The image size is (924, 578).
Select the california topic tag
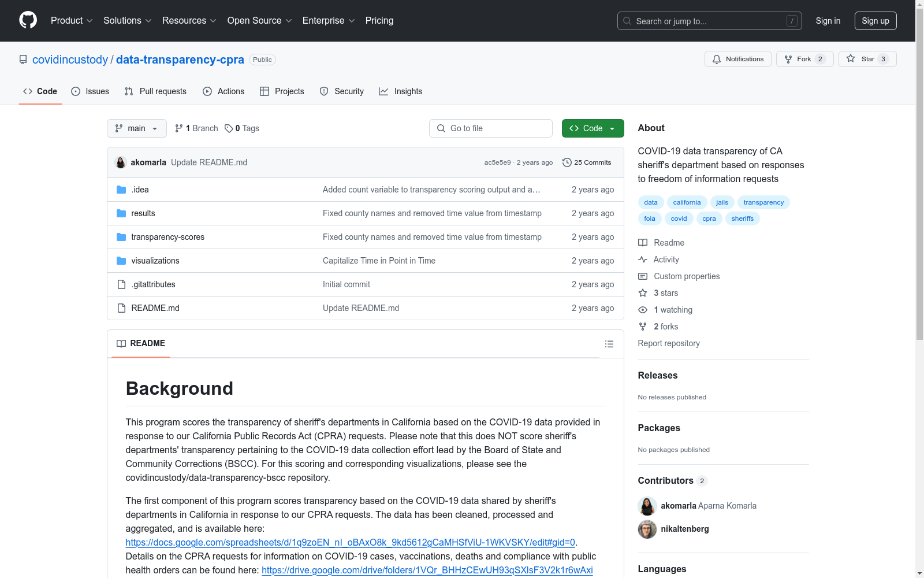point(687,202)
